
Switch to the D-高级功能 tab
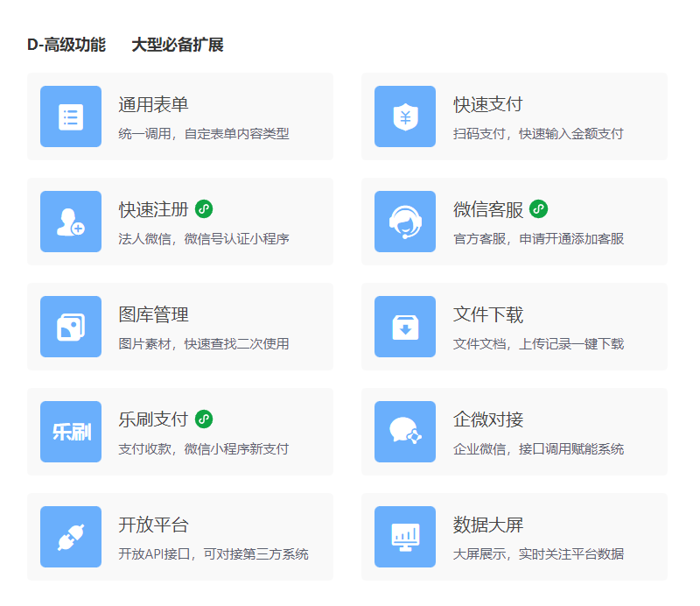point(66,45)
